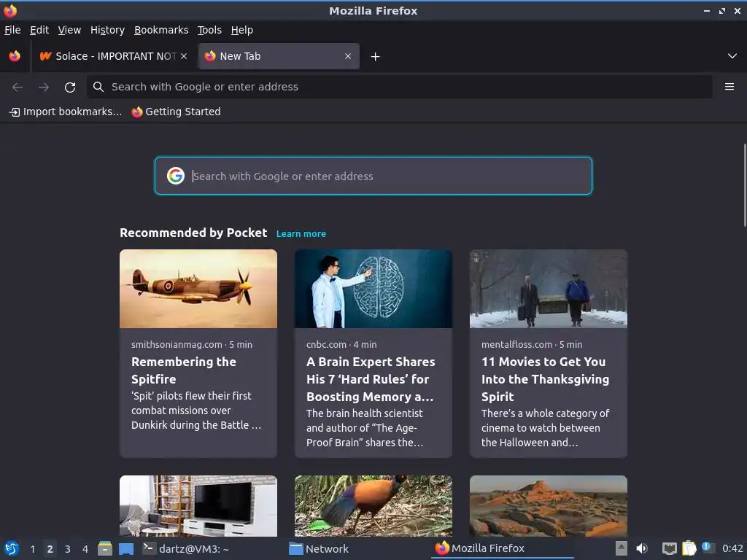Focus the top address bar field
Viewport: 747px width, 560px height.
[x=399, y=87]
